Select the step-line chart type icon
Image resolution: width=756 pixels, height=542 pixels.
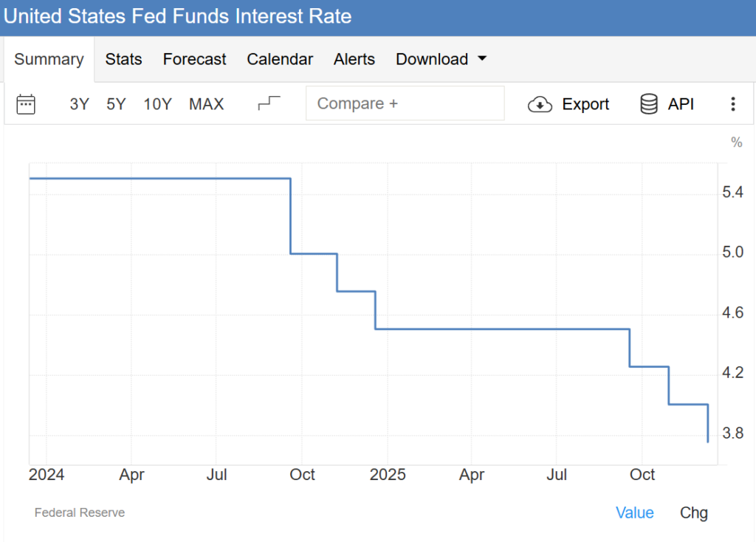pyautogui.click(x=269, y=103)
